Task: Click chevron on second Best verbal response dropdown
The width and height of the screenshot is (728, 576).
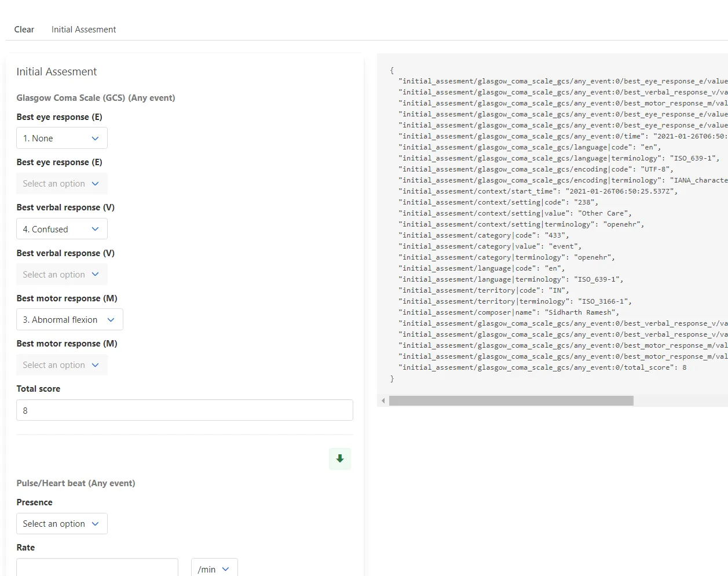Action: coord(96,274)
